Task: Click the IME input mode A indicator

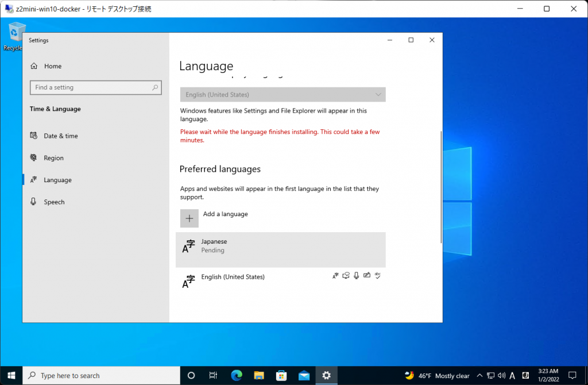Action: tap(512, 376)
